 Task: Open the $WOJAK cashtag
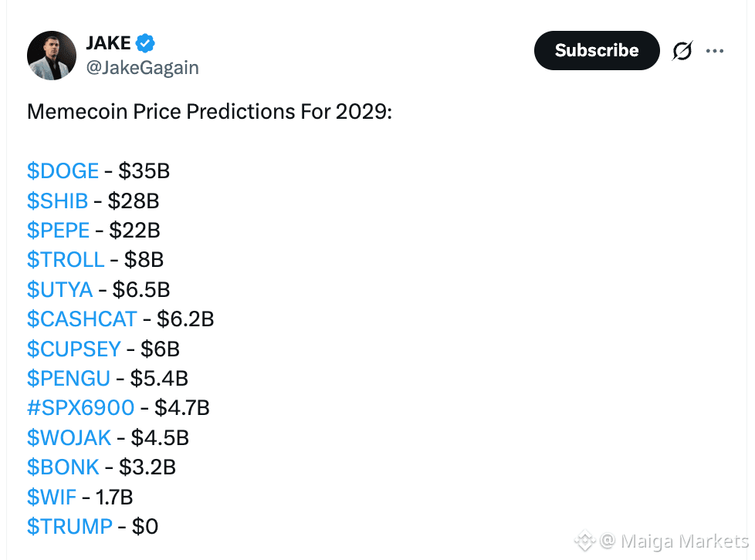pos(69,438)
